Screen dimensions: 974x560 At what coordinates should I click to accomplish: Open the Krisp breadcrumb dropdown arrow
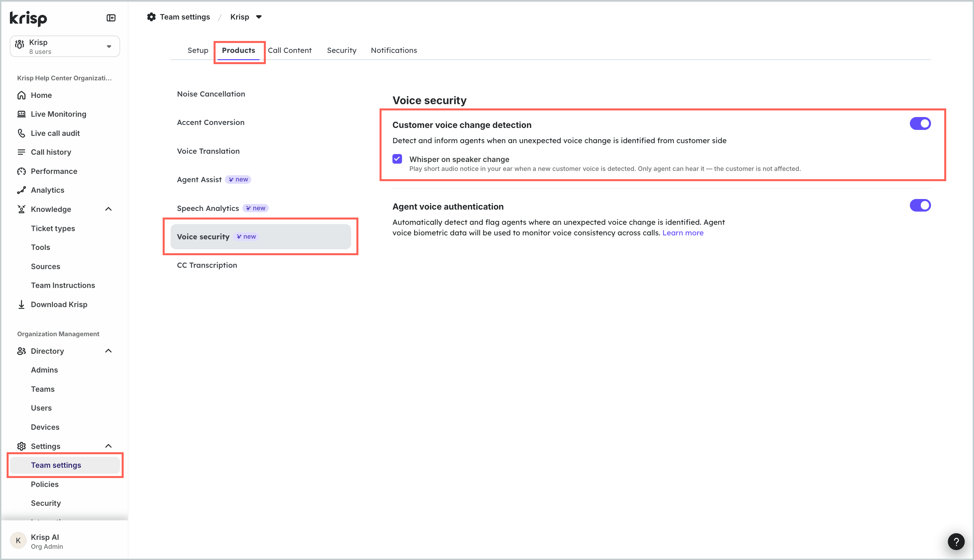tap(259, 17)
